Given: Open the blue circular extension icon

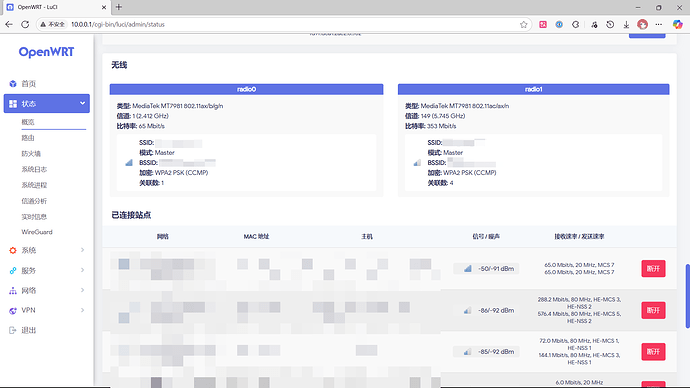Looking at the screenshot, I should point(559,25).
